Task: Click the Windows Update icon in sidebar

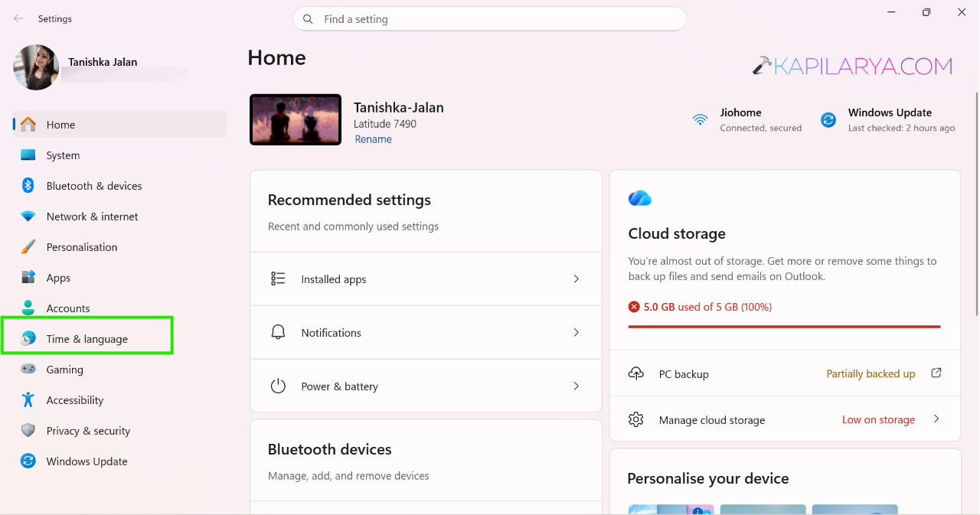Action: point(28,461)
